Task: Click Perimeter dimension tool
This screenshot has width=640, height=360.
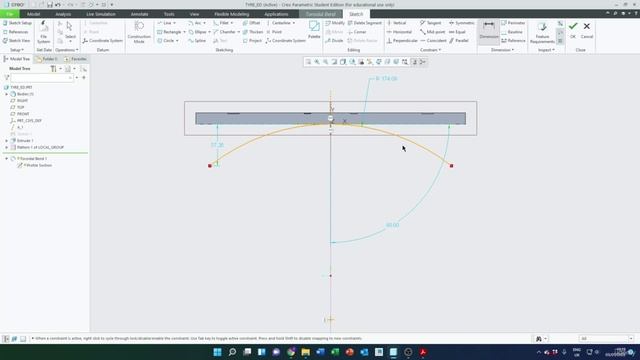Action: tap(513, 23)
